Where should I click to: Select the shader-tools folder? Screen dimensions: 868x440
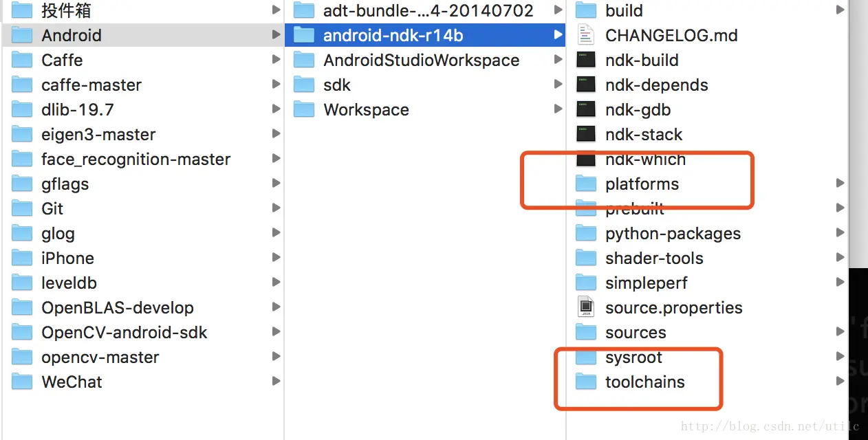click(x=653, y=258)
